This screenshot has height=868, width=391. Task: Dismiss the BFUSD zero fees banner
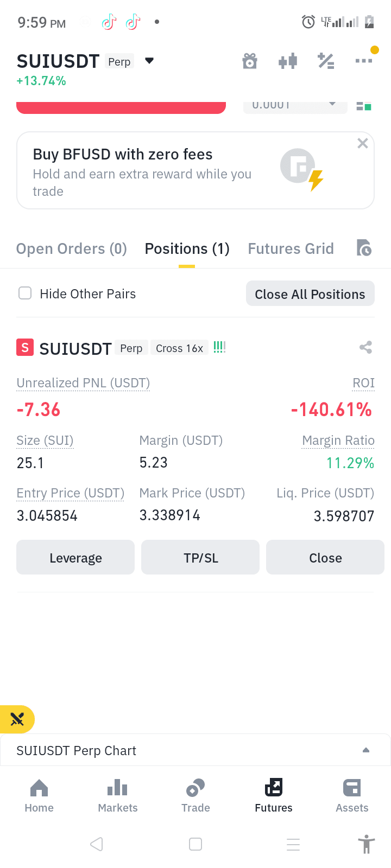363,143
